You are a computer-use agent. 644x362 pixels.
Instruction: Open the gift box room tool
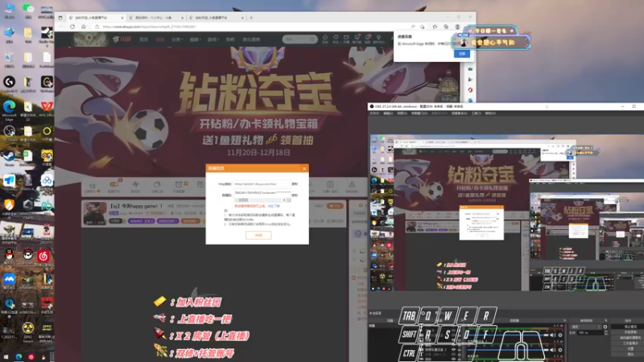pos(200,185)
